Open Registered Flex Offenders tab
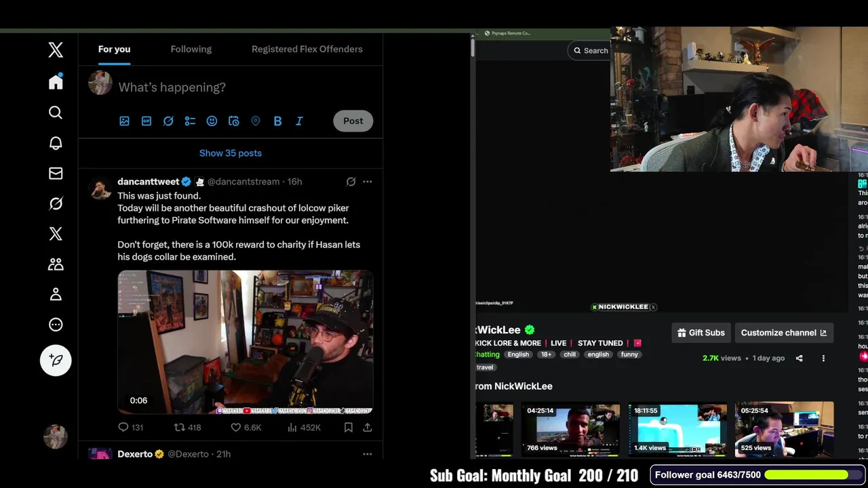 click(x=307, y=49)
